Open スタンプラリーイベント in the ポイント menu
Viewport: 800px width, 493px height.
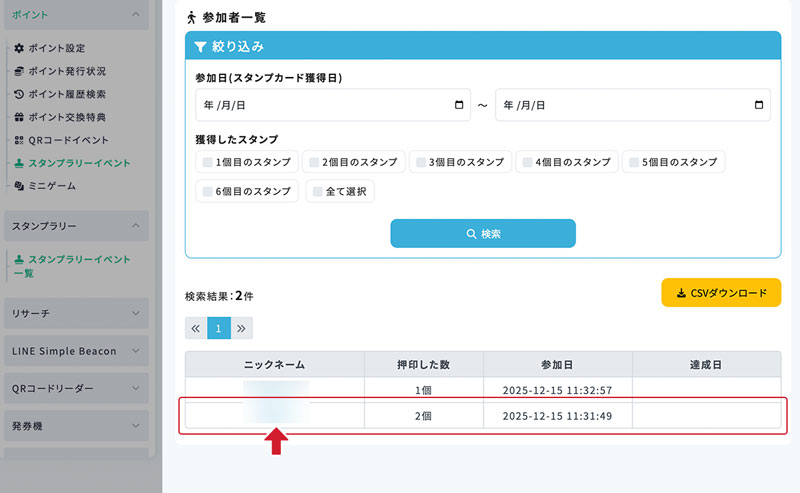pos(79,163)
